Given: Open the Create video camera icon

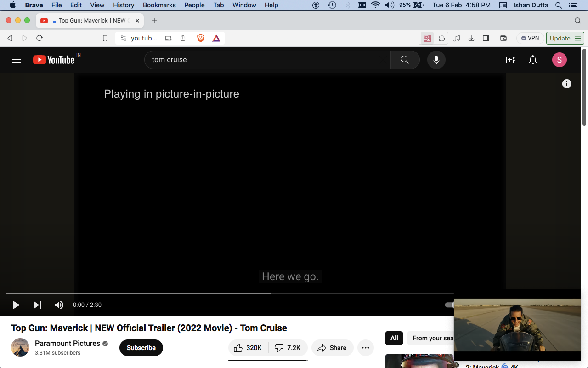Looking at the screenshot, I should [x=510, y=60].
